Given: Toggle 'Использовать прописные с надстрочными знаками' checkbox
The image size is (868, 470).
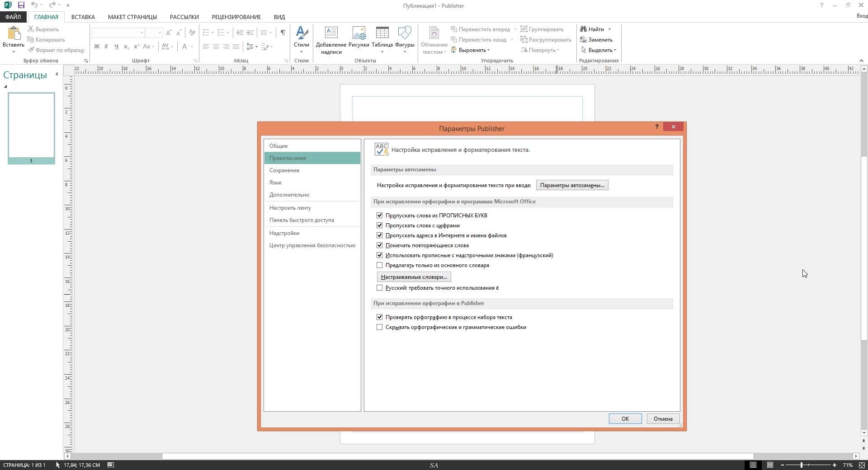Looking at the screenshot, I should (x=380, y=255).
